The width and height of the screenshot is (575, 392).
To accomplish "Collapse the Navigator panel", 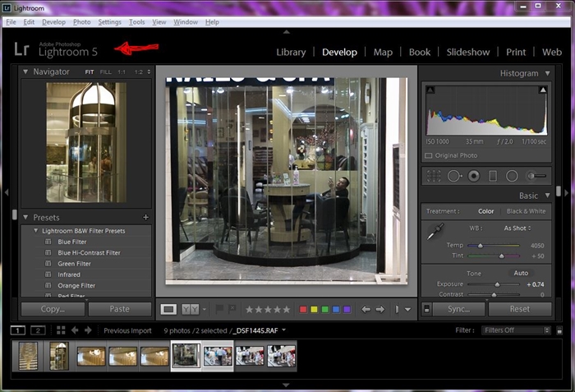I will tap(25, 72).
